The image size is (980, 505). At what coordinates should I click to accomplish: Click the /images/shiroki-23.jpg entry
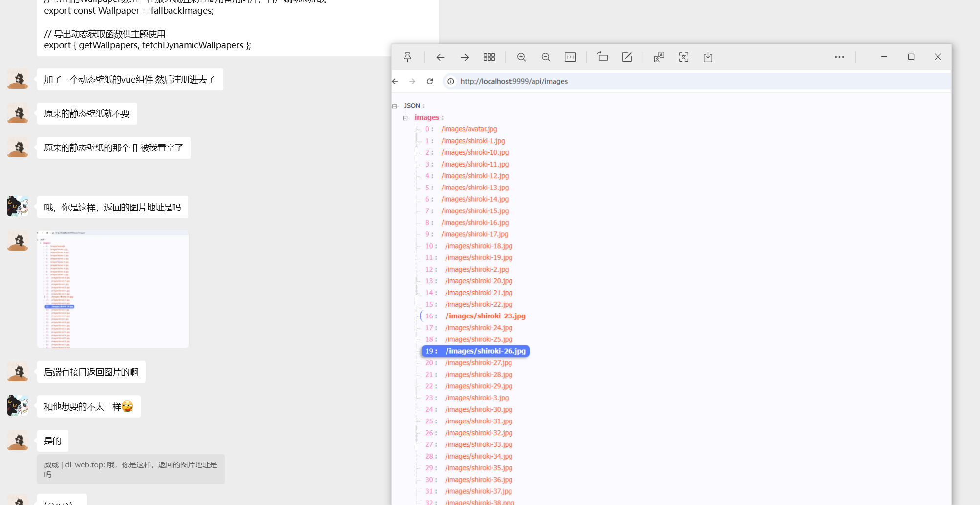485,316
